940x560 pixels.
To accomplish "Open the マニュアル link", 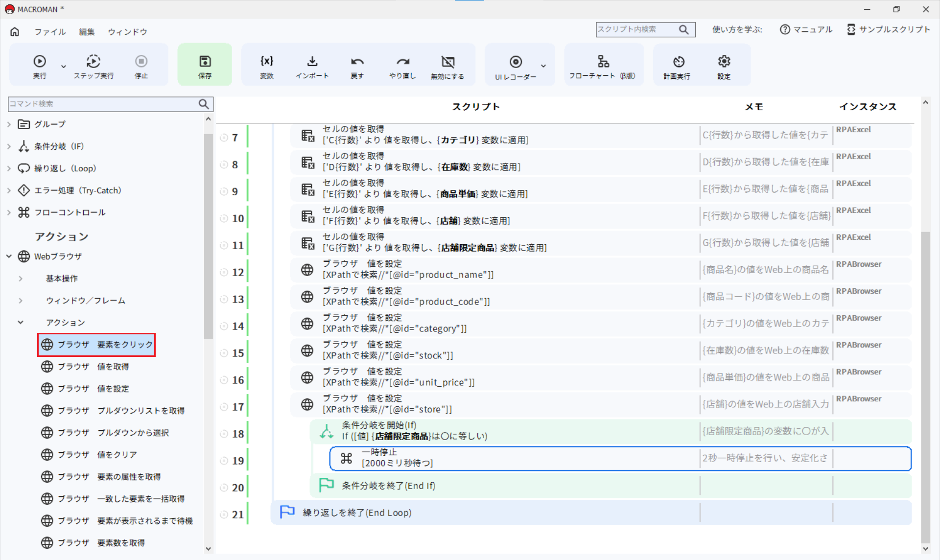I will tap(806, 29).
